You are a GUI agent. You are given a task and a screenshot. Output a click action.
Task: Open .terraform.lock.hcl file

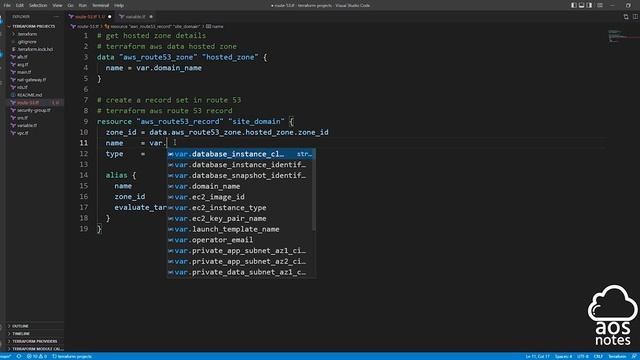click(x=35, y=49)
